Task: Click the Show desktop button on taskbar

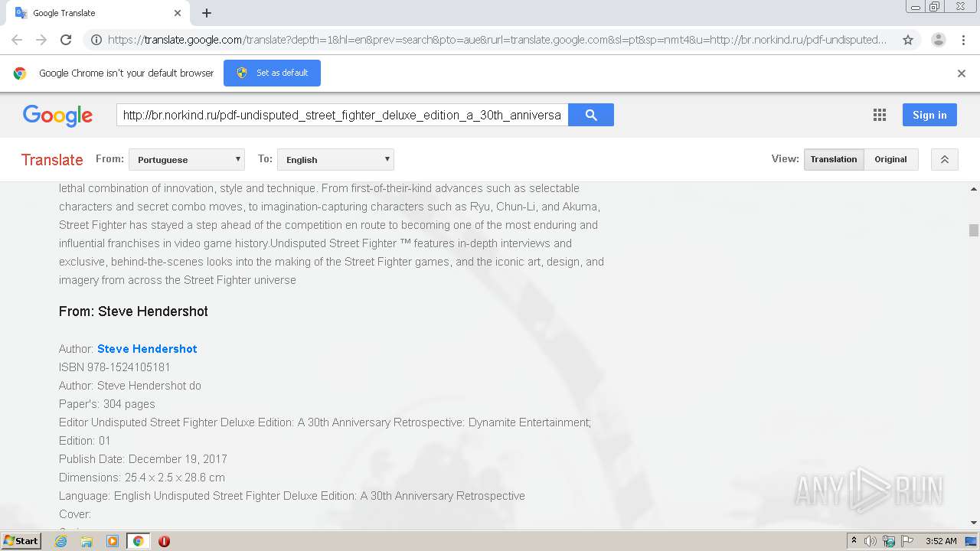Action: tap(972, 541)
